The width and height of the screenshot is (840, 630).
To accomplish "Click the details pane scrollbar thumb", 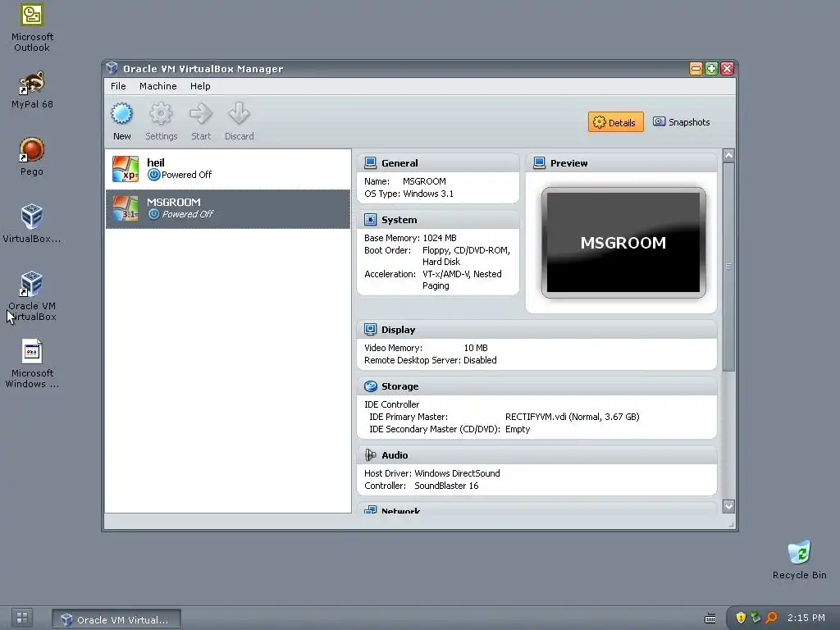I will pyautogui.click(x=728, y=267).
